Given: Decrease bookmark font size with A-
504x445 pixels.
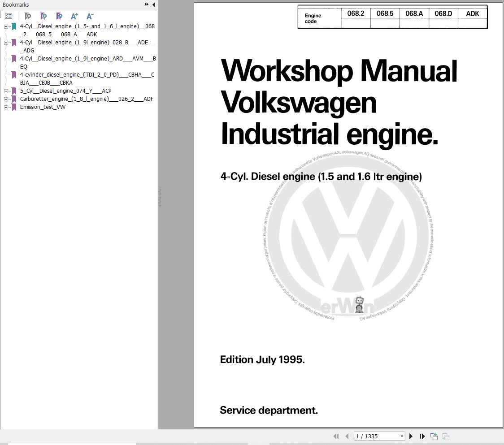Looking at the screenshot, I should click(90, 16).
